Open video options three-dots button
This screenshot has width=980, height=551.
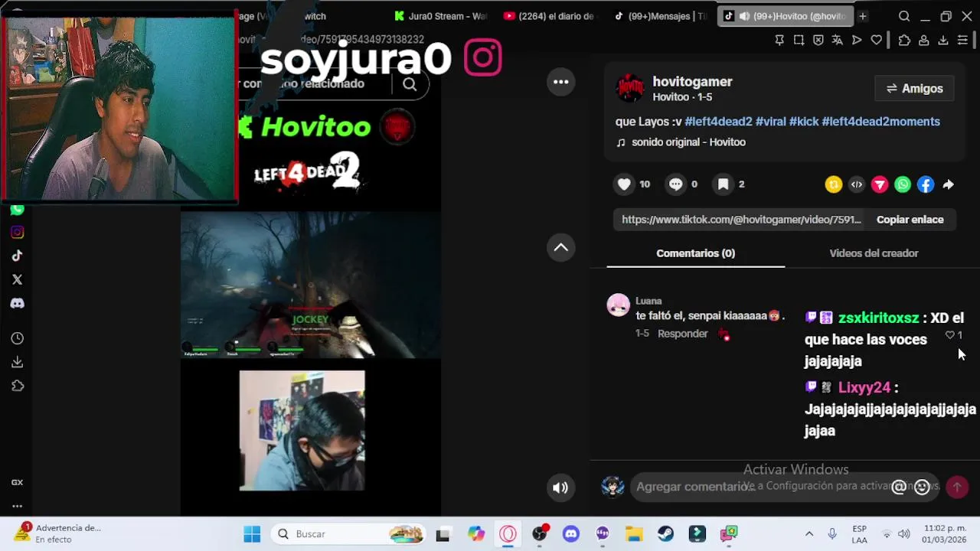point(561,82)
